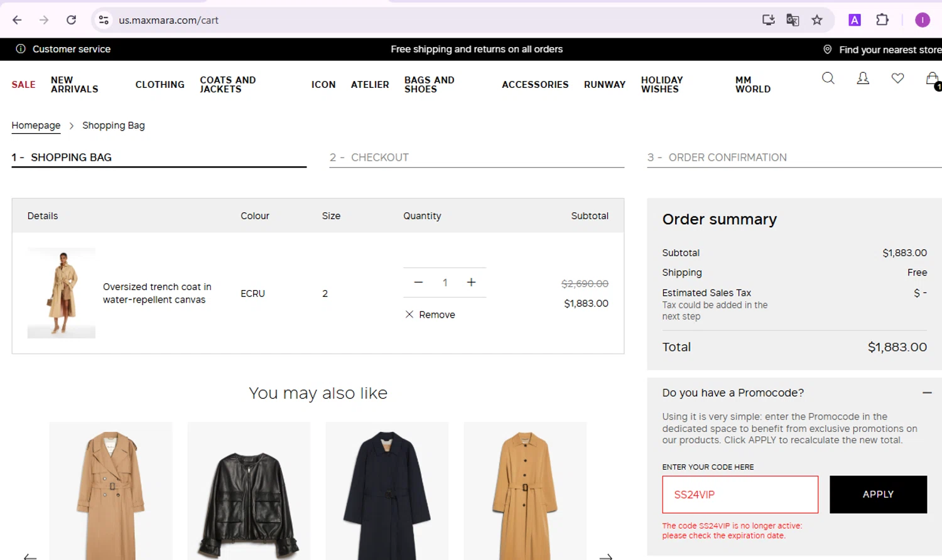The height and width of the screenshot is (560, 942).
Task: Open the browser profile avatar
Action: click(x=922, y=20)
